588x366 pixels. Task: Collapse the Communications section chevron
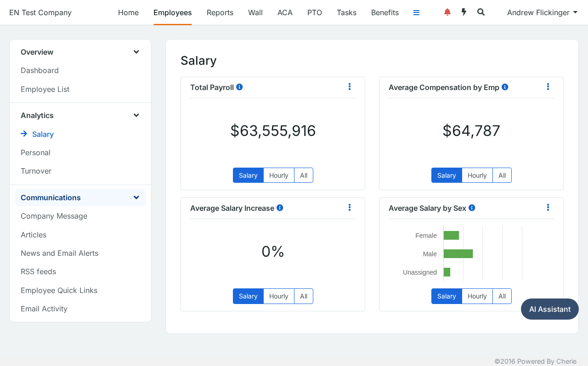pos(136,197)
